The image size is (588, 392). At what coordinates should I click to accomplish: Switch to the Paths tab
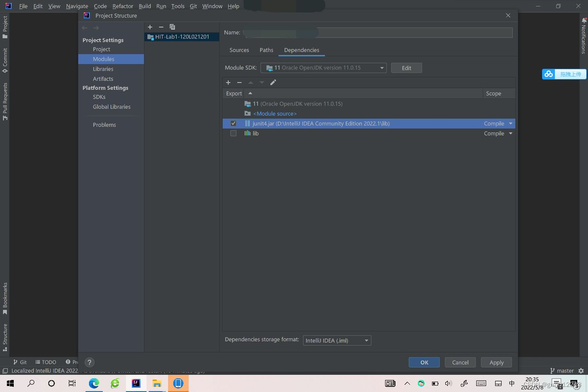(266, 50)
